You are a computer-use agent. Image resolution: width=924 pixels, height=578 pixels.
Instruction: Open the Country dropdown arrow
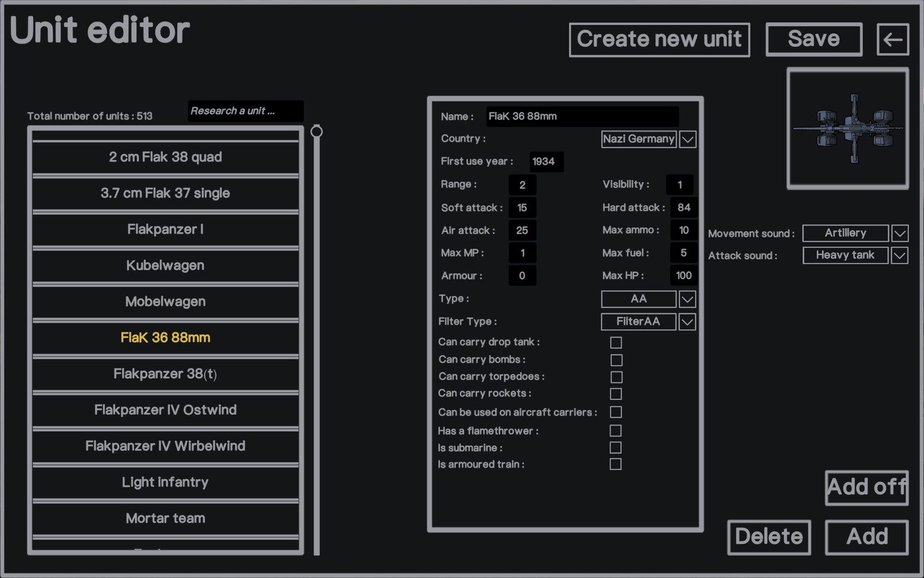(688, 140)
